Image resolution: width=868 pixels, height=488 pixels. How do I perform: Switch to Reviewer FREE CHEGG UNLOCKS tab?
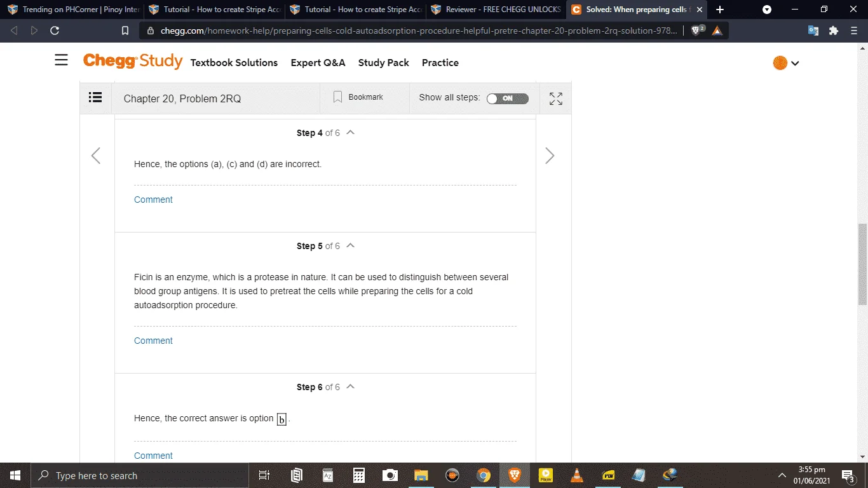[x=496, y=10]
